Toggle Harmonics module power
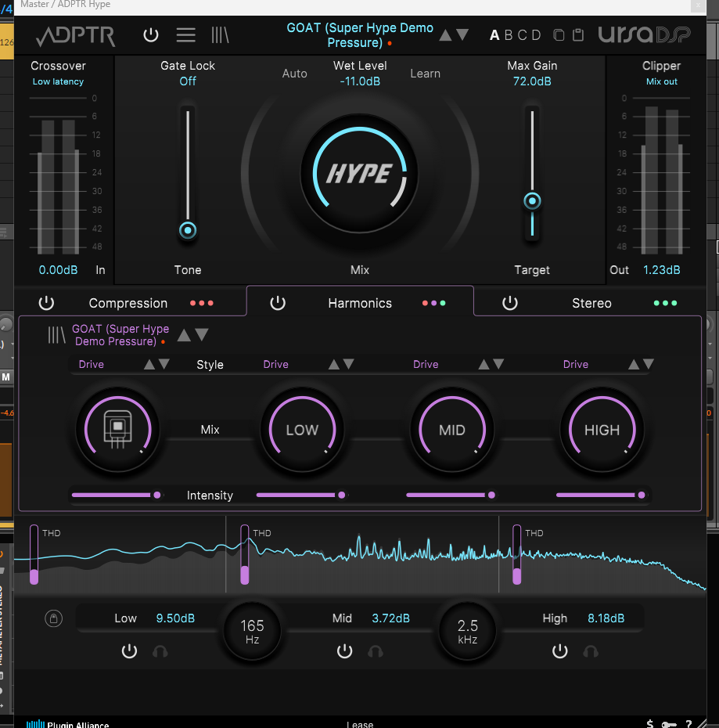 coord(278,303)
